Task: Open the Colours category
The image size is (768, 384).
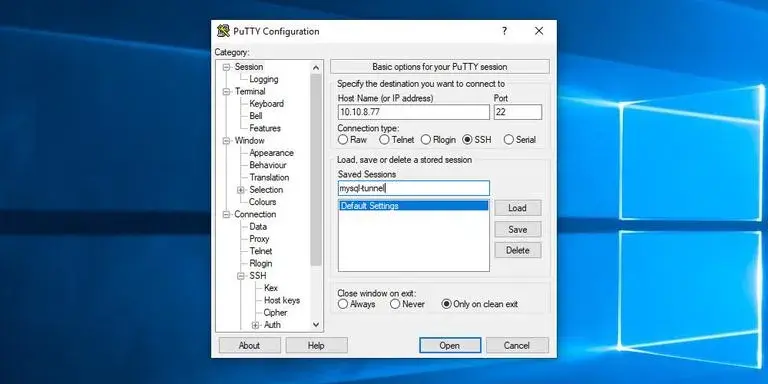Action: 262,202
